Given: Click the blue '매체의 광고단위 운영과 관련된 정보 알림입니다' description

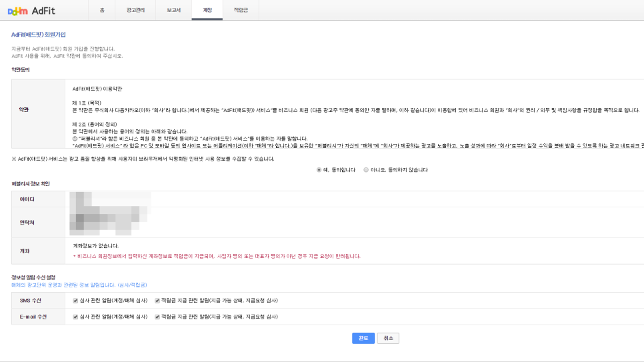Looking at the screenshot, I should (79, 285).
